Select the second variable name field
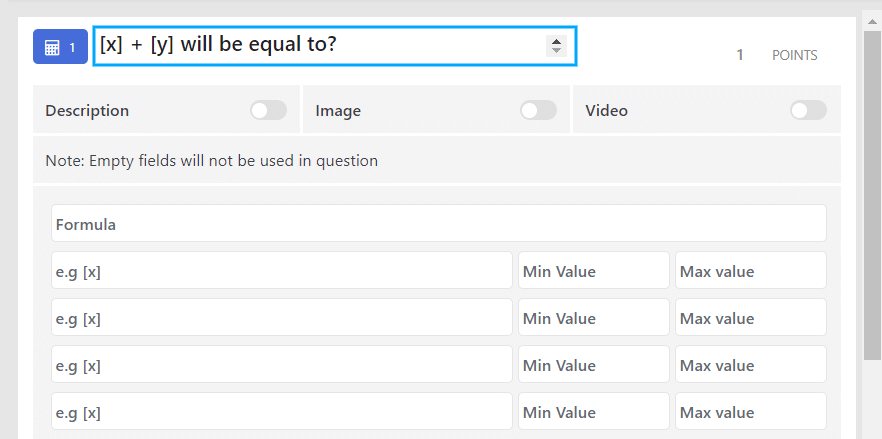The width and height of the screenshot is (882, 439). pos(282,317)
